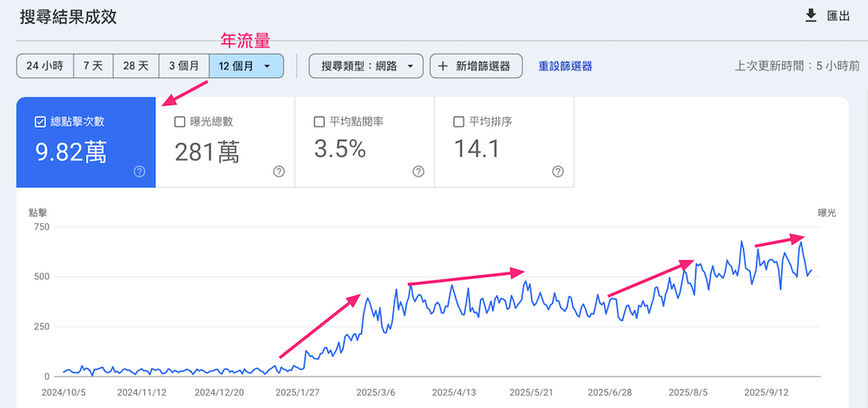Check the 平均點閱率 checkbox
Screen dimensions: 868x408
click(319, 122)
